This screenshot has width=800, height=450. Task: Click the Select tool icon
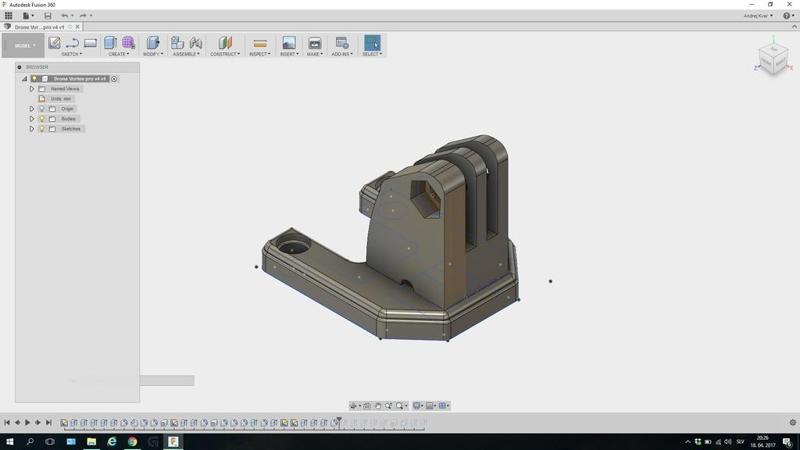click(x=372, y=43)
